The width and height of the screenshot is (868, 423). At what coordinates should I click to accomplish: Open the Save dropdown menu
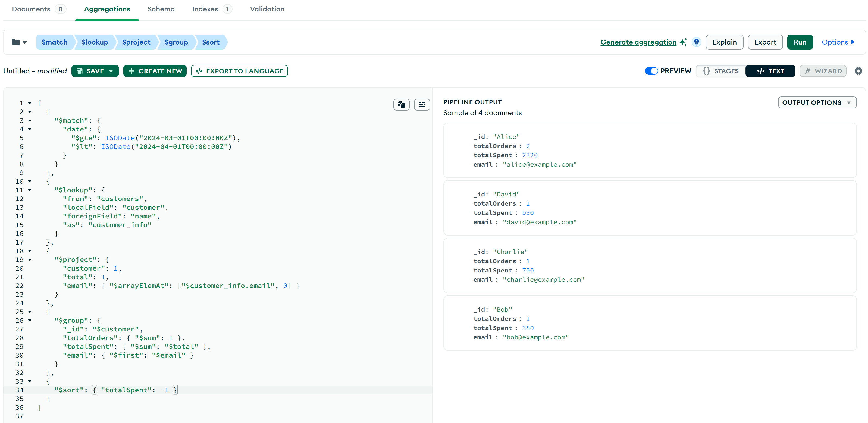click(x=111, y=71)
